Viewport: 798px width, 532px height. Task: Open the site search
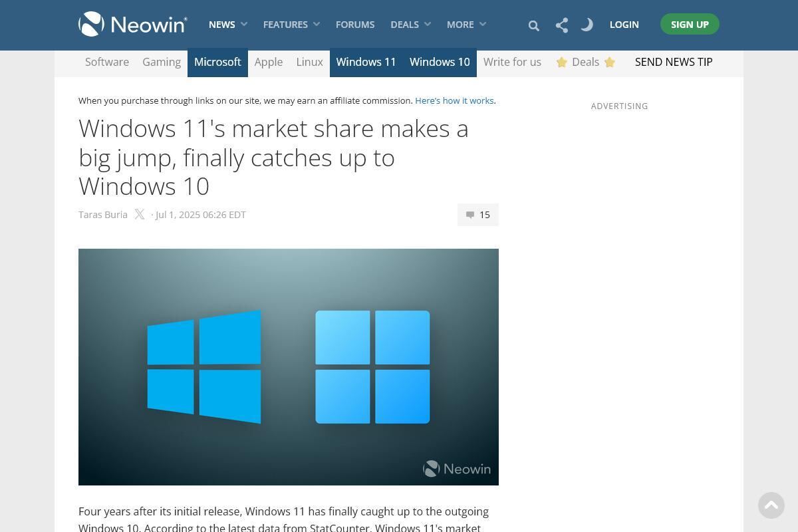533,25
